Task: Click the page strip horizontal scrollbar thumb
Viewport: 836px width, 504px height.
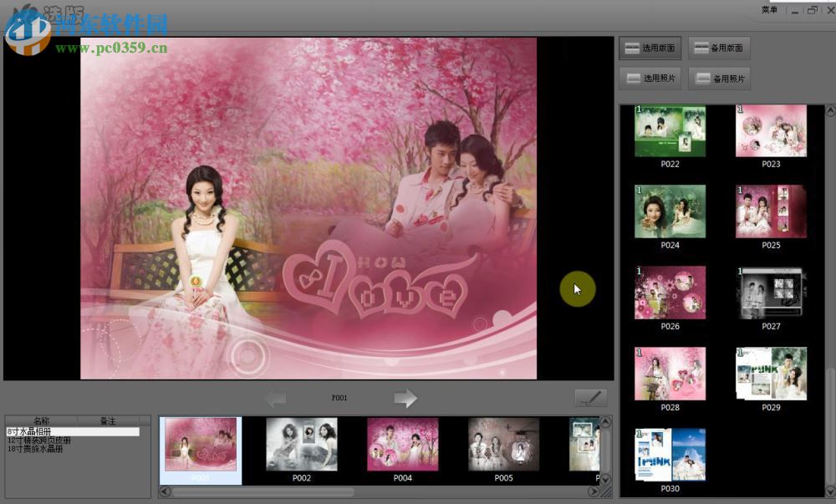Action: (263, 491)
